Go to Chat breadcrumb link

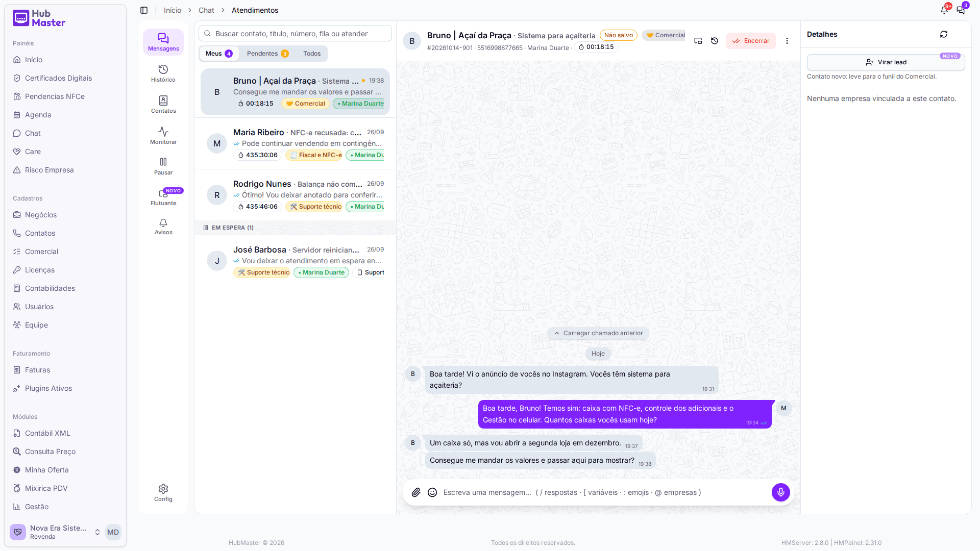click(206, 10)
